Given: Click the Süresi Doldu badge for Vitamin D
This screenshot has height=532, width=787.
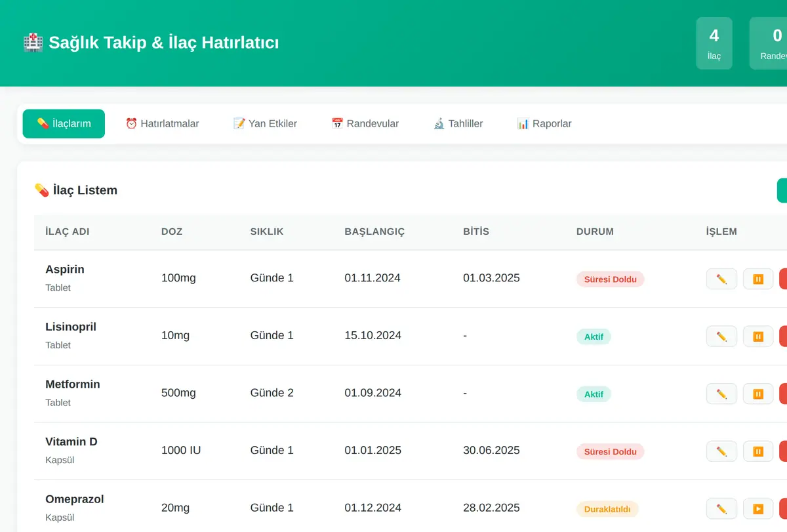Looking at the screenshot, I should (611, 451).
